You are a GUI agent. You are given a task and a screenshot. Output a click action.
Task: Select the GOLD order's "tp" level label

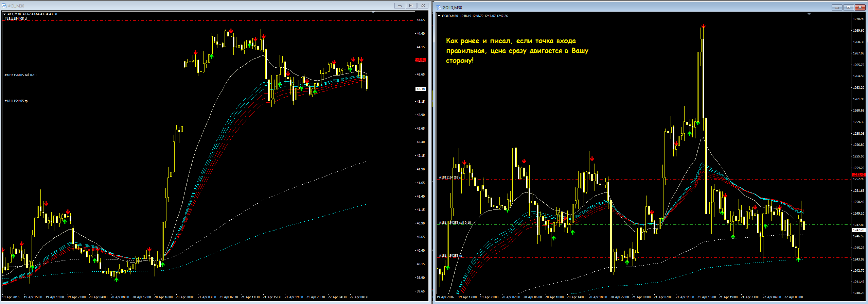pyautogui.click(x=450, y=256)
